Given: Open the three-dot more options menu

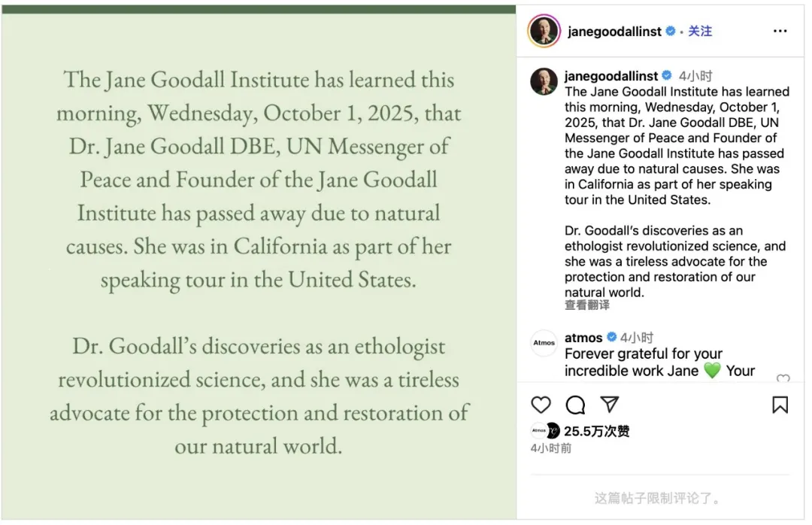Looking at the screenshot, I should coord(780,32).
